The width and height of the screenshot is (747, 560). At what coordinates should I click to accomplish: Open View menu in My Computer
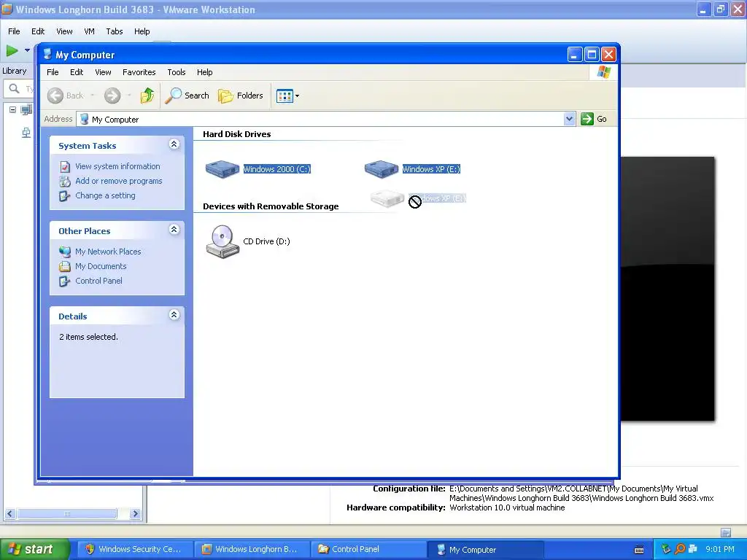tap(103, 72)
